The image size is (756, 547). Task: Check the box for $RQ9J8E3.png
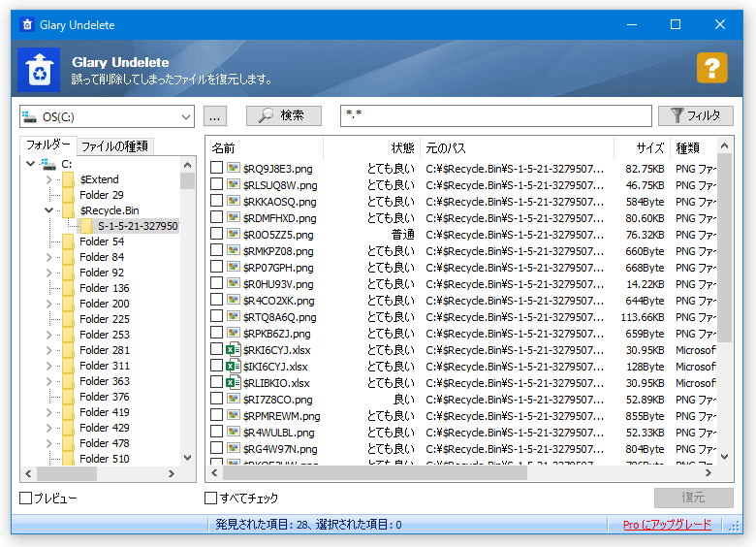pos(216,168)
